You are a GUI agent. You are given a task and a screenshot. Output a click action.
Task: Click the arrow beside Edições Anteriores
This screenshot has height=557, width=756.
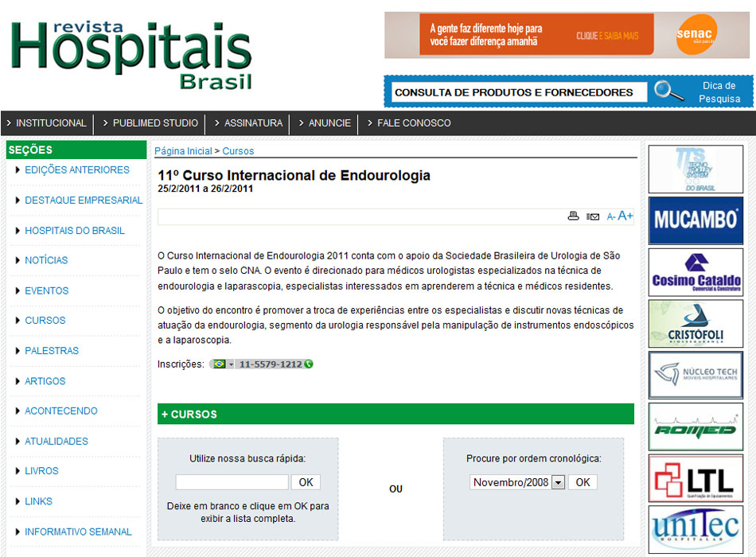18,169
